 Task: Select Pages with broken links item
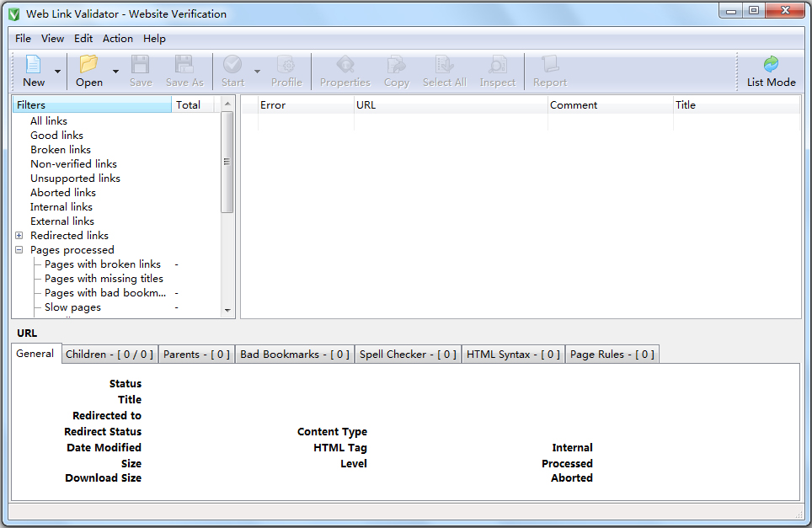pyautogui.click(x=103, y=264)
